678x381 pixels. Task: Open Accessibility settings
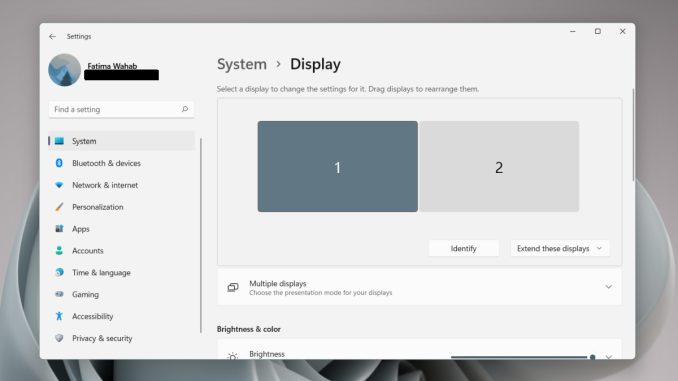[122, 317]
